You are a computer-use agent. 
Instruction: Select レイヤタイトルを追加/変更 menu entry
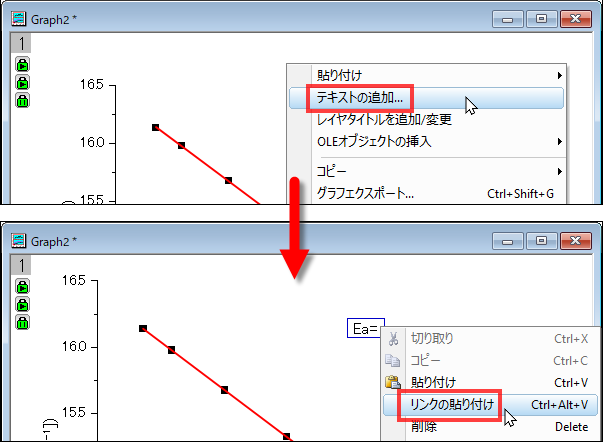pos(426,120)
